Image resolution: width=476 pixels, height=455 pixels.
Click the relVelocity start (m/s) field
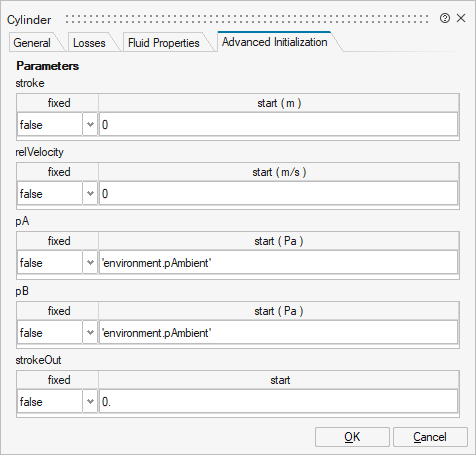coord(278,194)
